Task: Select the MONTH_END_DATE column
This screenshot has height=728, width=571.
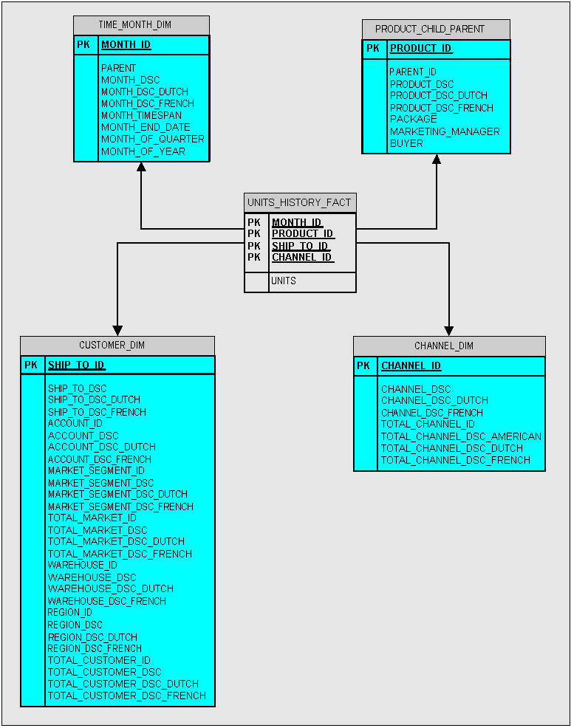Action: tap(146, 128)
